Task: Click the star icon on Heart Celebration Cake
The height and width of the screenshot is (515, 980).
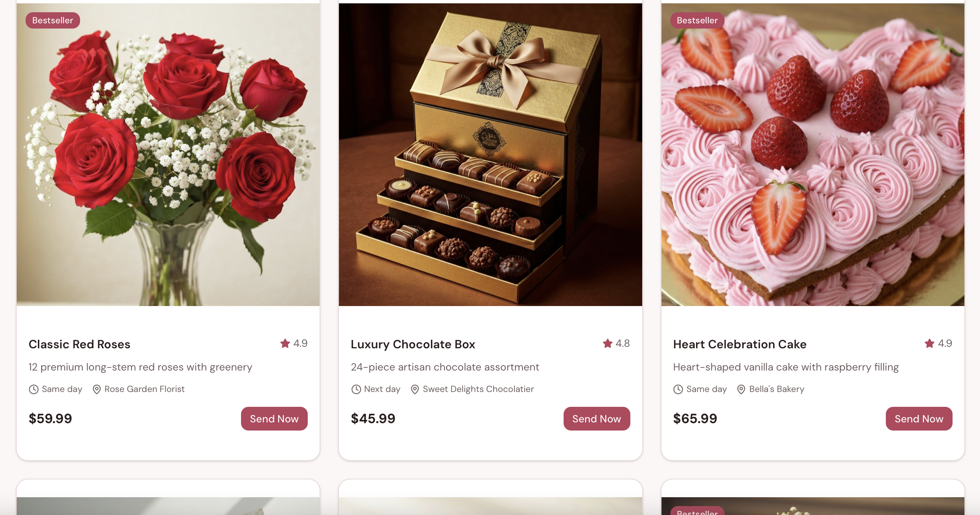Action: pos(930,343)
